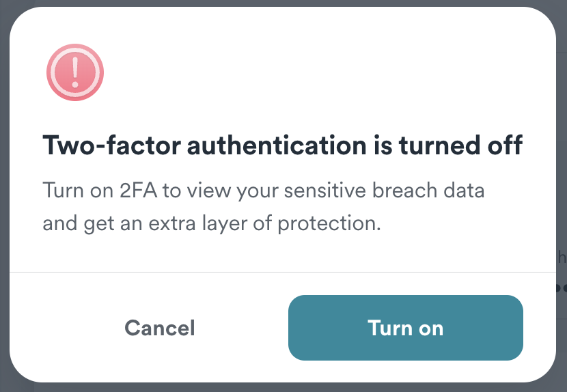Click the pink alert circle icon
Viewport: 567px width, 392px height.
[x=74, y=72]
